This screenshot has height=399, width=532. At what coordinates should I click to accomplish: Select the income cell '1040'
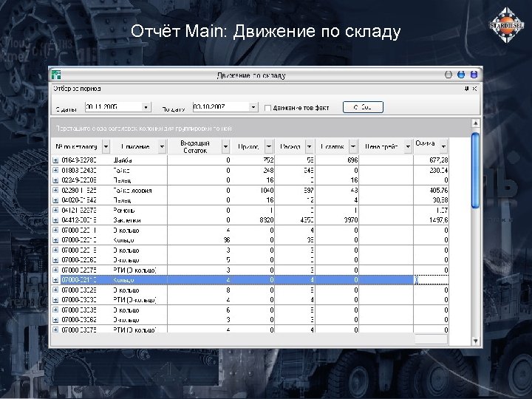(254, 191)
